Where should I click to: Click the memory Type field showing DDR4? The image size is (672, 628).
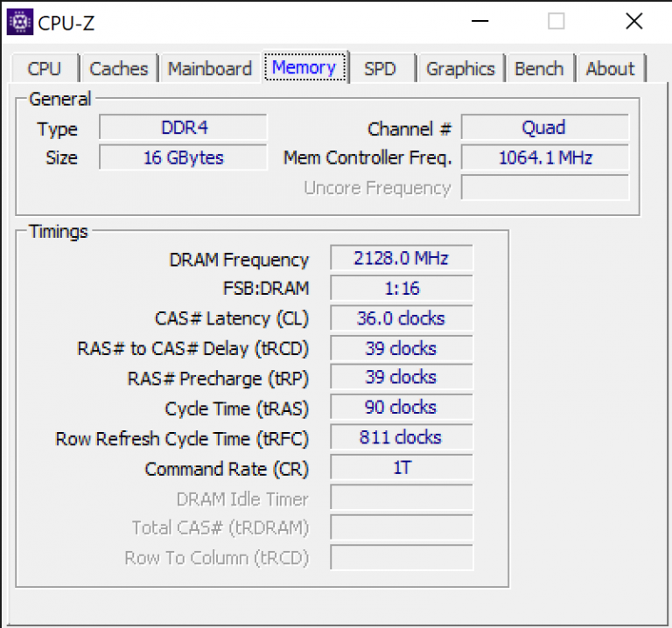183,128
